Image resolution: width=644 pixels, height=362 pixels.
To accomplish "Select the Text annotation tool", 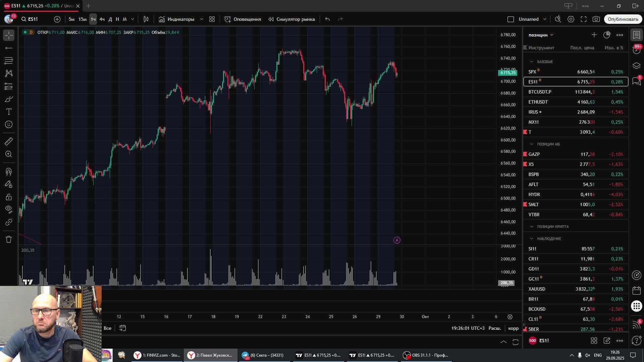I will click(9, 112).
